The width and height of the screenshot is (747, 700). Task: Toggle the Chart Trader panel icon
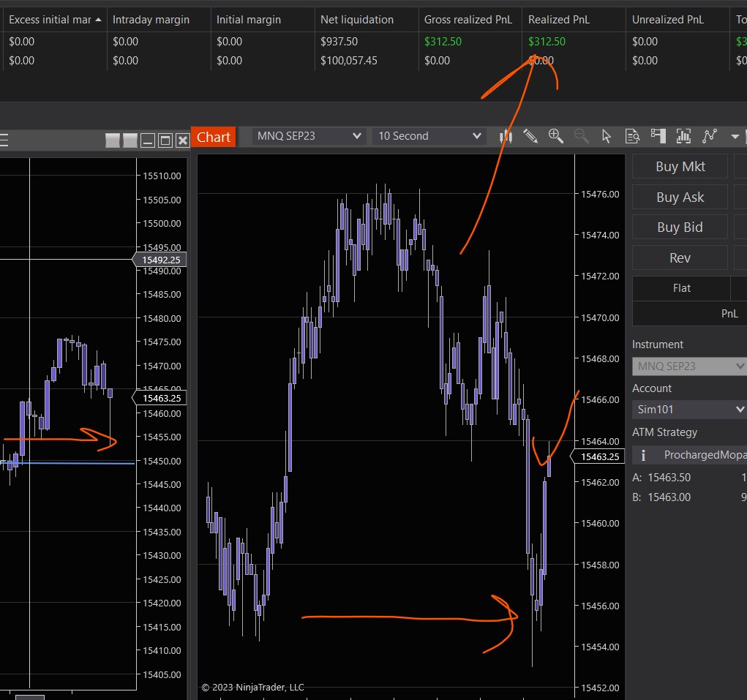click(x=658, y=137)
